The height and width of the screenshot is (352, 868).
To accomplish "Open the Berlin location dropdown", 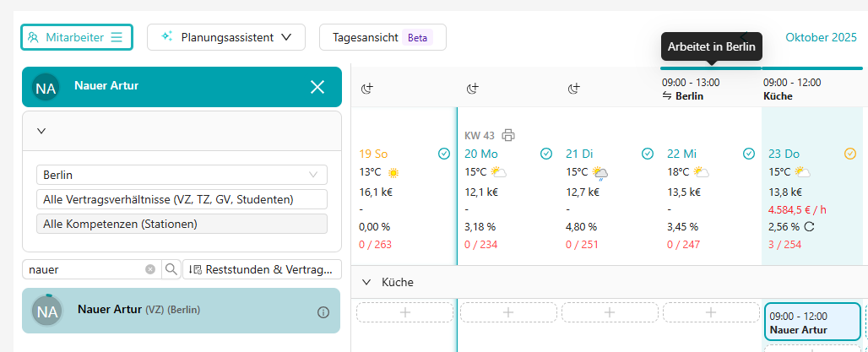I will click(x=182, y=175).
